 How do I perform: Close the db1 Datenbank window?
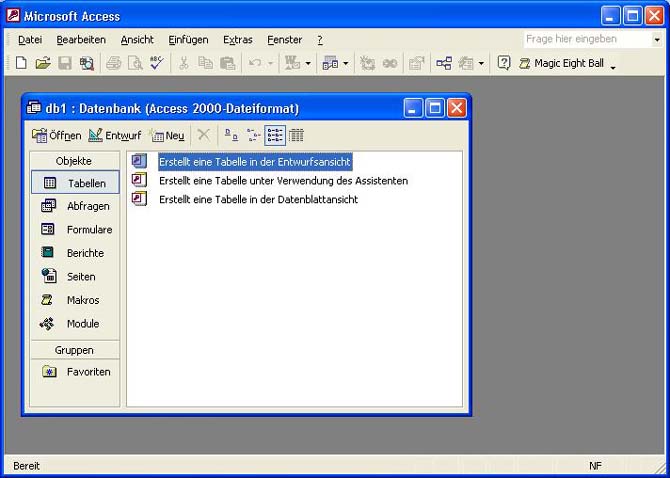pos(457,109)
